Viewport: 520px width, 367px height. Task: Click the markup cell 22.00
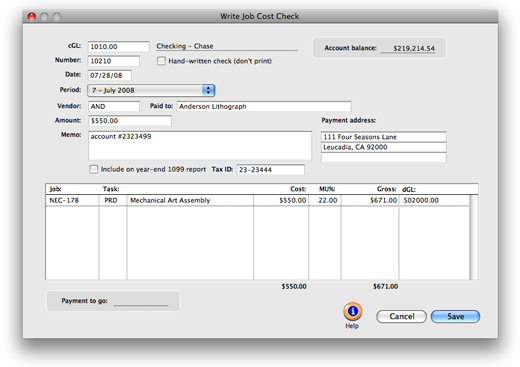coord(325,200)
